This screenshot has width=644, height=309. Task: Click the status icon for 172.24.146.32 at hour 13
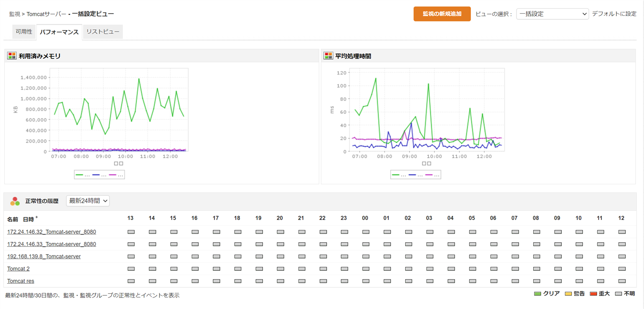131,232
